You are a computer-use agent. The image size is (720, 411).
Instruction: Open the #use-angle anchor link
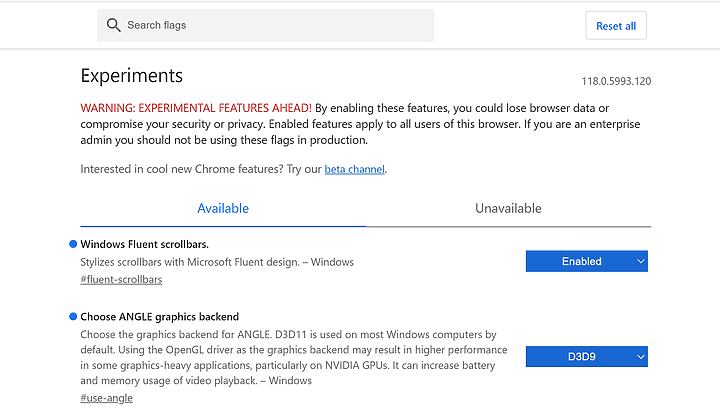pyautogui.click(x=107, y=398)
